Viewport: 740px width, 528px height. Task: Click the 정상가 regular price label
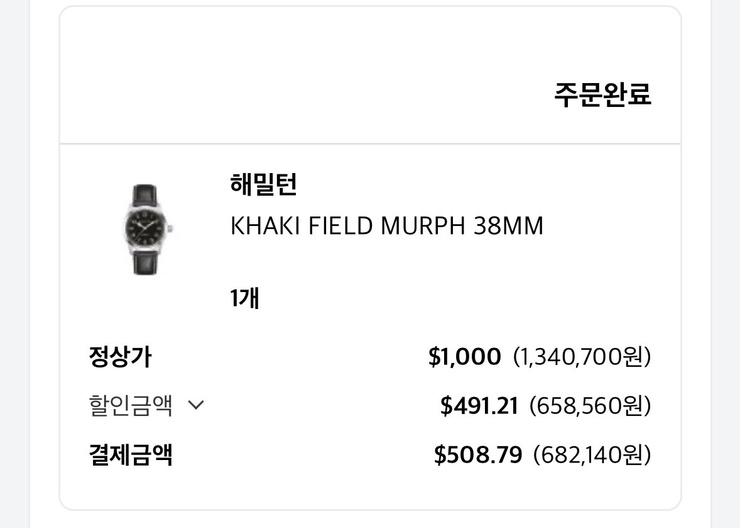(120, 357)
